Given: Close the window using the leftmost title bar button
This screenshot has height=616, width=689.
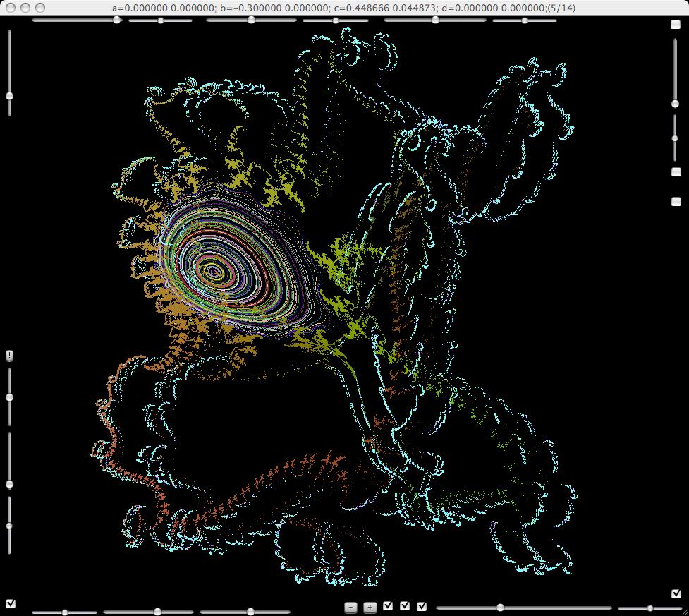Looking at the screenshot, I should pyautogui.click(x=11, y=8).
